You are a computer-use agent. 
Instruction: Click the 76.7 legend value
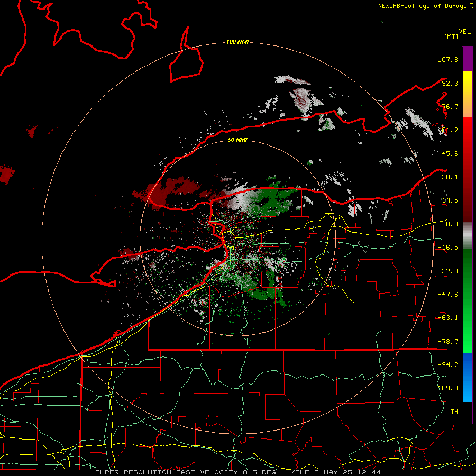click(450, 106)
